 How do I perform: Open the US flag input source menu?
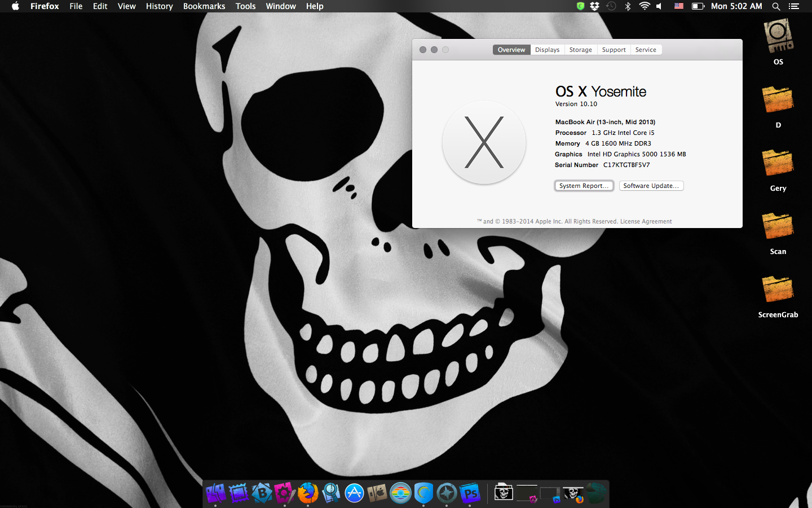(x=679, y=6)
